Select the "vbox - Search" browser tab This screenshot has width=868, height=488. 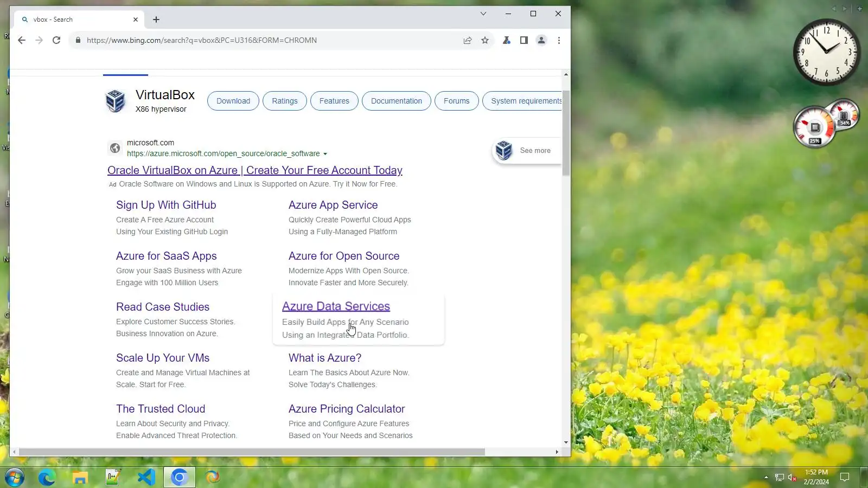click(x=80, y=20)
